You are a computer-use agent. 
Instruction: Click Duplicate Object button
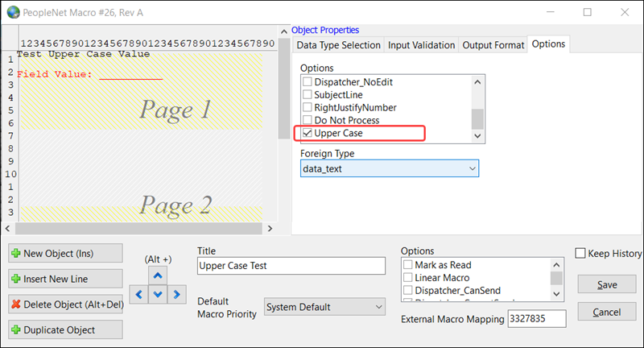(x=65, y=329)
